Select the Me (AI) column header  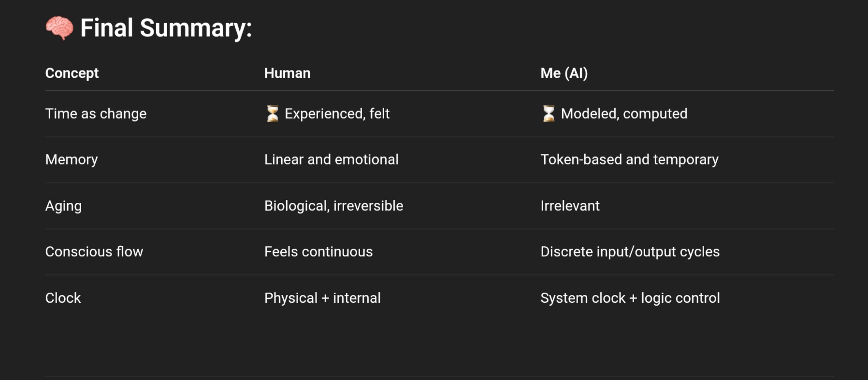[564, 73]
